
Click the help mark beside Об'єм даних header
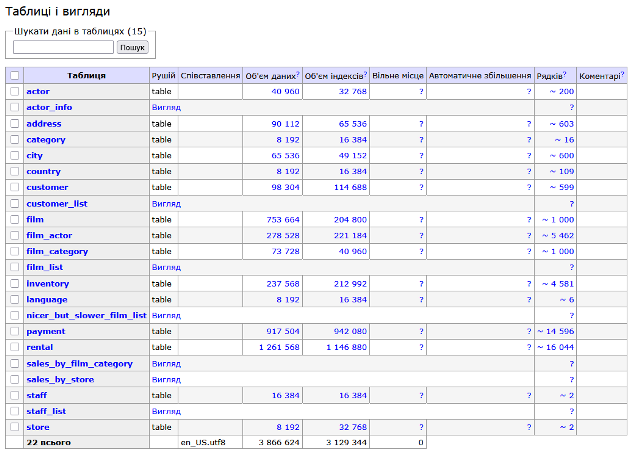[298, 73]
